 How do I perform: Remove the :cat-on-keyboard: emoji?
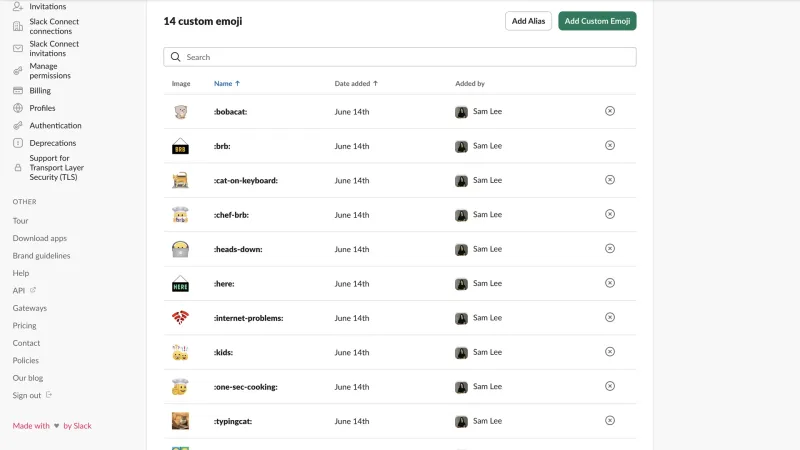click(x=610, y=180)
